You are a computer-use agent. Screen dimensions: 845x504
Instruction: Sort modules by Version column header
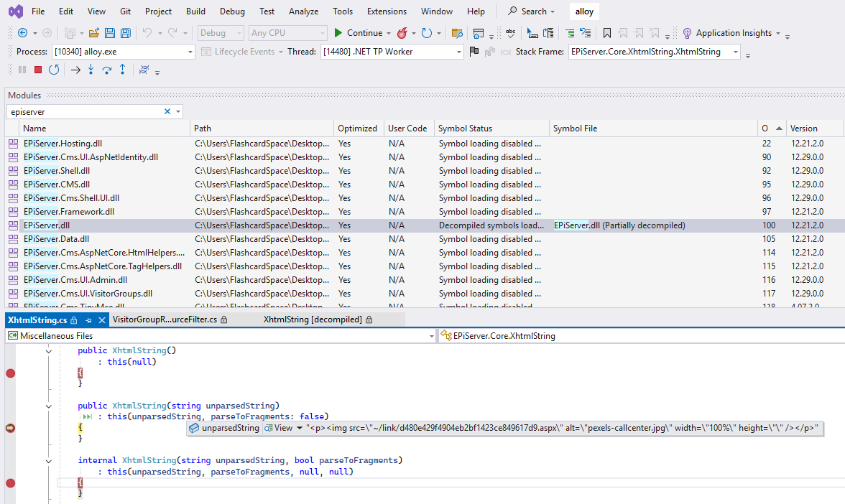(x=815, y=128)
